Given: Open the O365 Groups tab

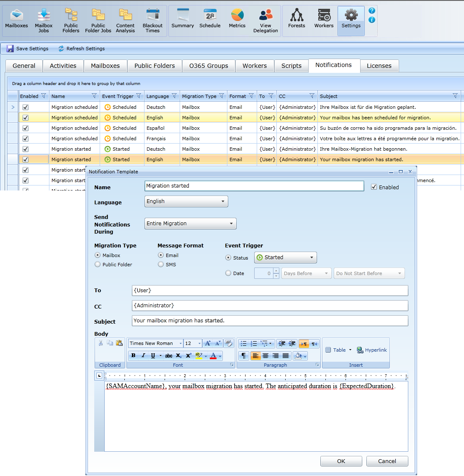Looking at the screenshot, I should coord(209,66).
